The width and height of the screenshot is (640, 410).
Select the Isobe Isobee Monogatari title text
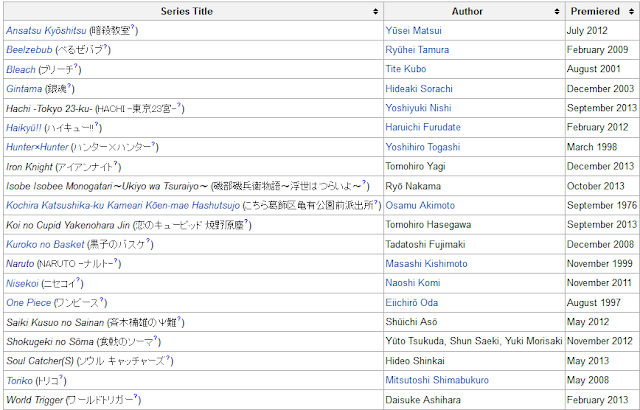107,186
